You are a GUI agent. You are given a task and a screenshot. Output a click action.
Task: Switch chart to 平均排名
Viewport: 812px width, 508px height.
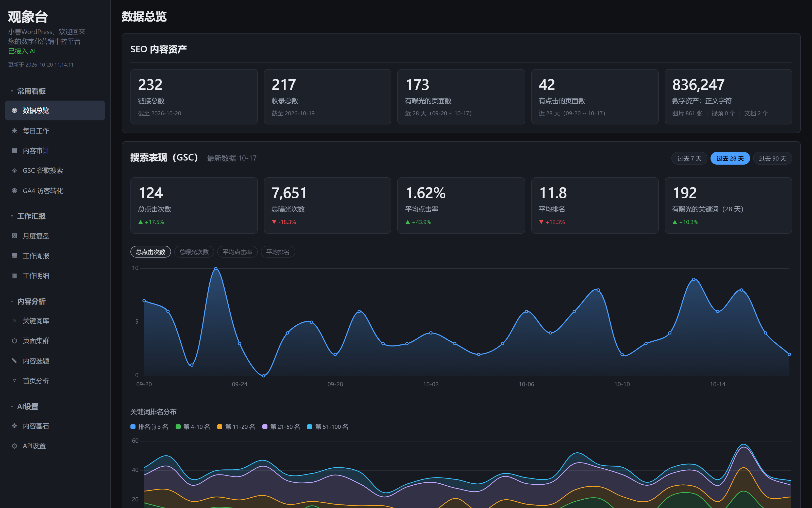click(278, 252)
